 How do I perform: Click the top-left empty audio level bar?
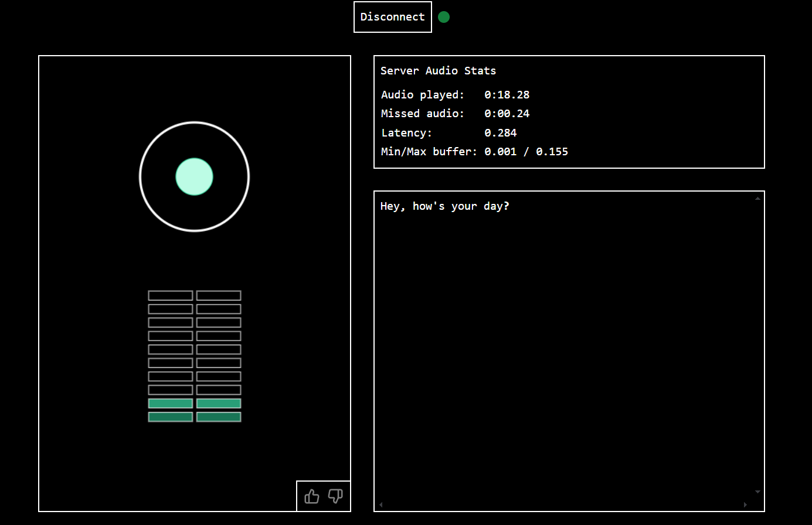(x=171, y=295)
